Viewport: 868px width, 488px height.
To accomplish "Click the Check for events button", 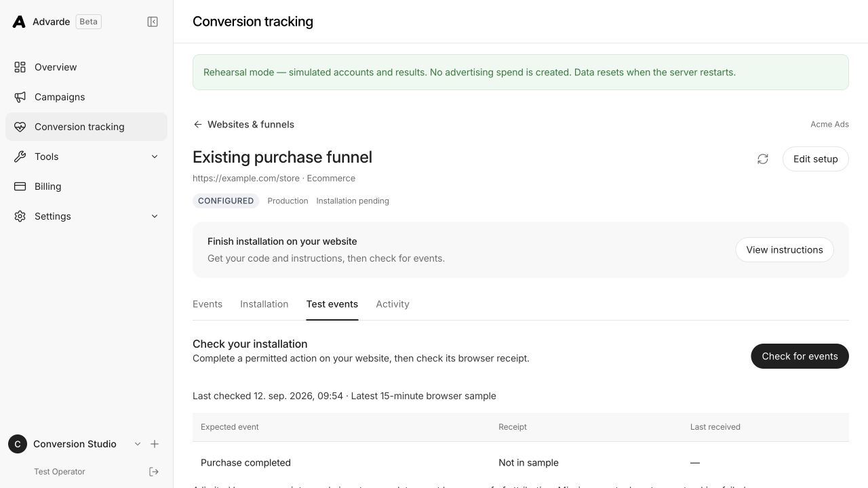I will [x=800, y=357].
